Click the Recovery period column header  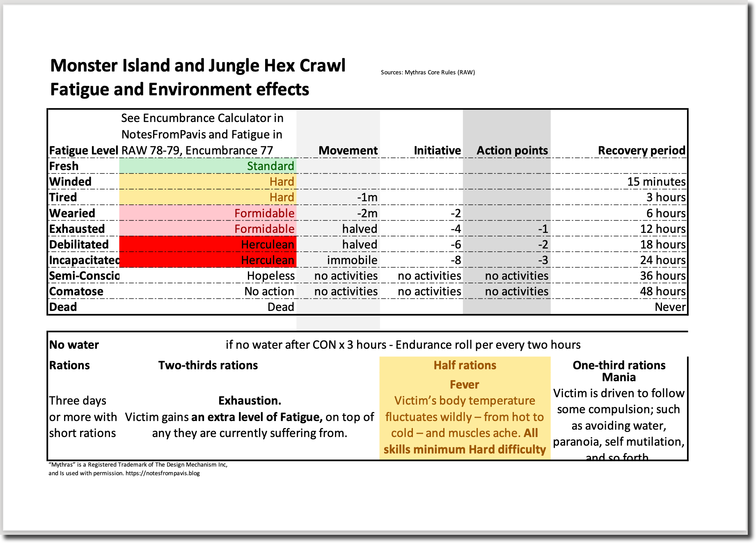[641, 150]
